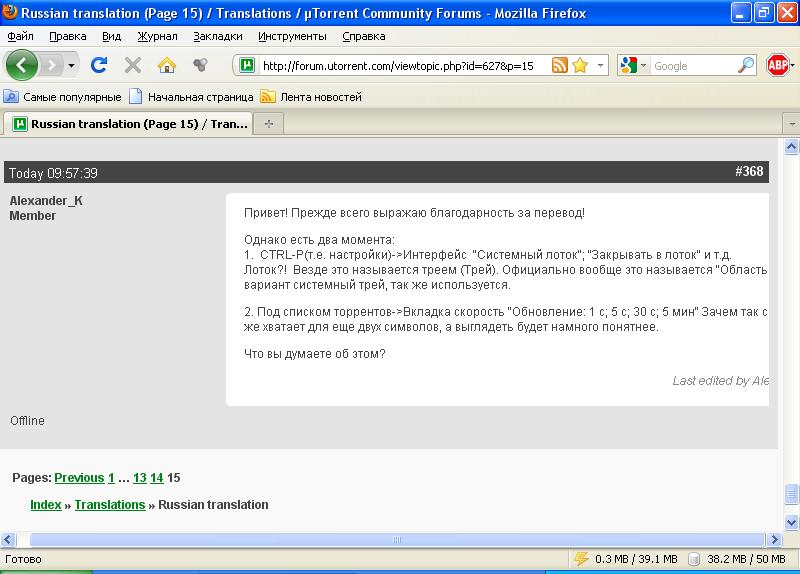The width and height of the screenshot is (800, 574).
Task: Open the forum Index breadcrumb link
Action: (x=46, y=505)
